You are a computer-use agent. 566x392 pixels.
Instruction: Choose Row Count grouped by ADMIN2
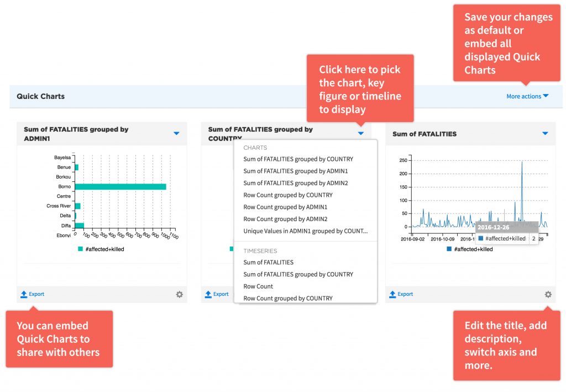coord(285,219)
